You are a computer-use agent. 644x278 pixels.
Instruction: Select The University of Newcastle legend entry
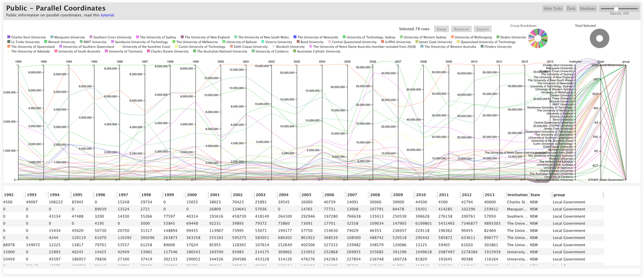[x=316, y=37]
